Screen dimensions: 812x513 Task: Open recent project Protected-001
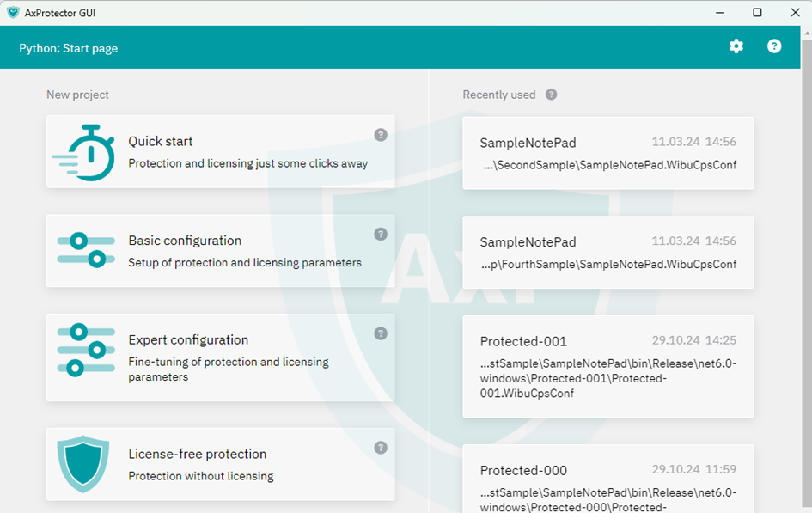coord(607,366)
